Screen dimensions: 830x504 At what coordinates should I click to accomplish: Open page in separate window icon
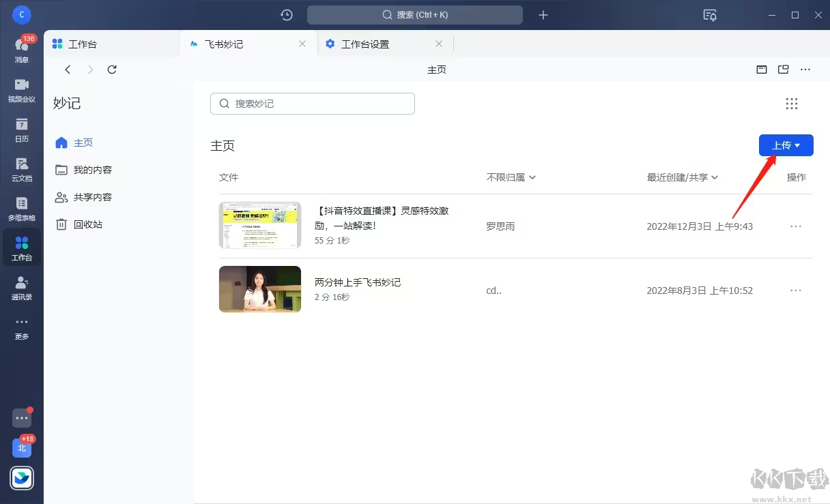click(x=784, y=70)
